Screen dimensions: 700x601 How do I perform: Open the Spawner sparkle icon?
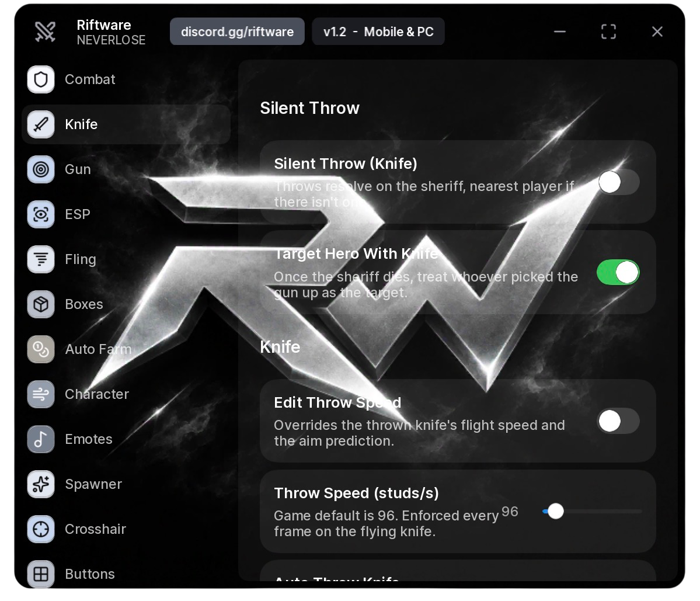tap(41, 484)
